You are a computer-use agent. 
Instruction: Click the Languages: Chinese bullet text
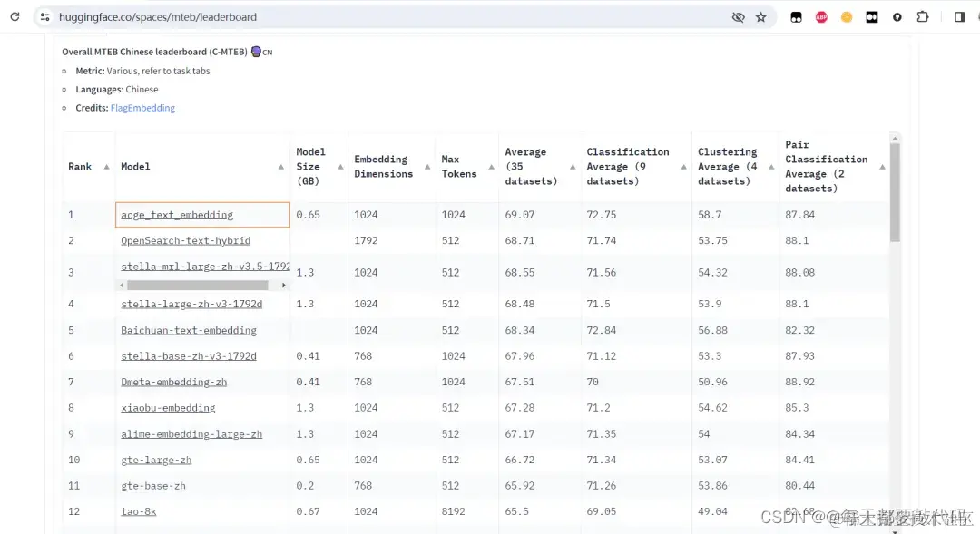(117, 90)
